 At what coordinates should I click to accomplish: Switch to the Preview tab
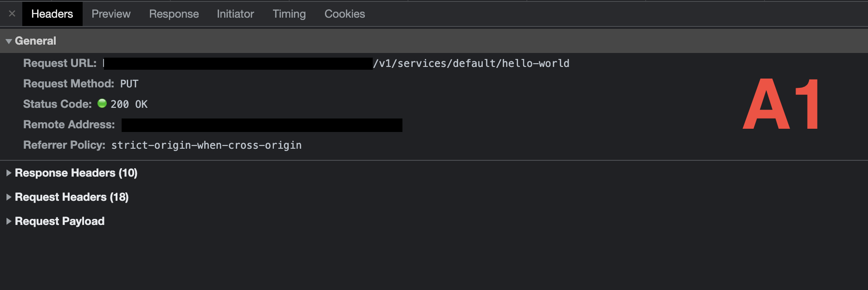[x=110, y=13]
